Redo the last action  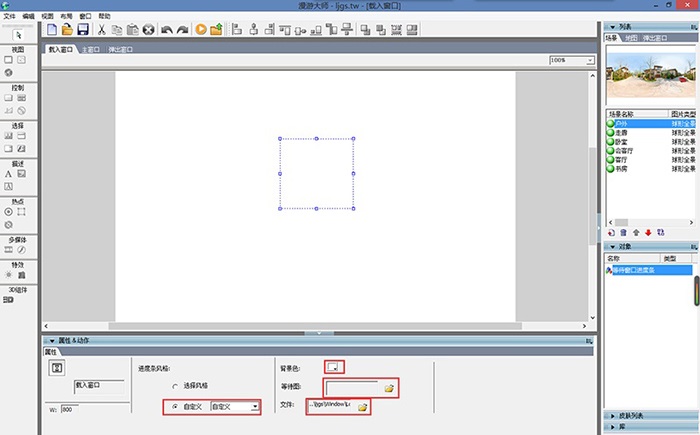(x=182, y=30)
